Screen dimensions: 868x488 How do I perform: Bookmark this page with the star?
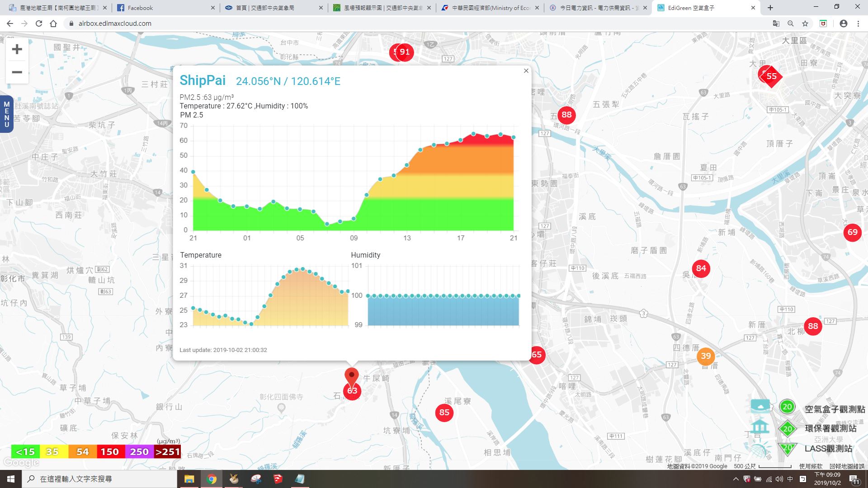[x=805, y=23]
